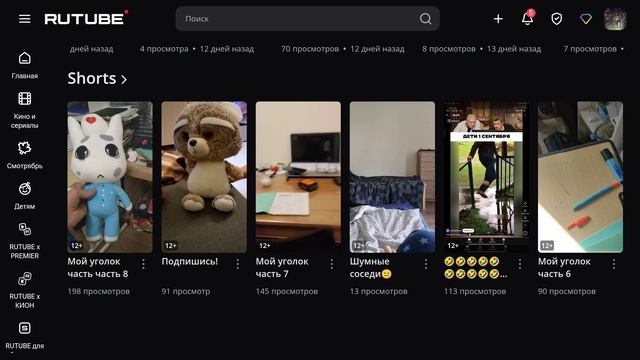Click the shield checkmark icon
The image size is (640, 360).
556,19
